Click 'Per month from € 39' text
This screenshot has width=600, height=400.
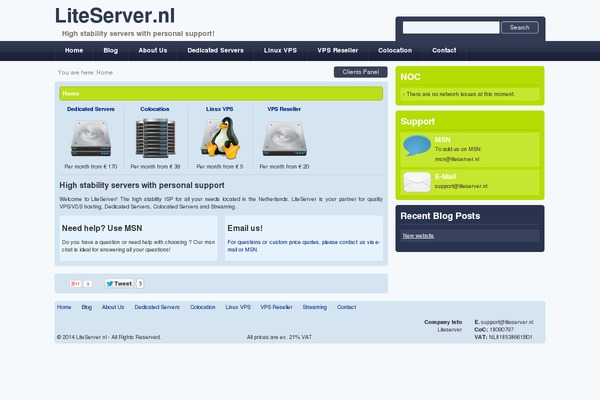tap(155, 167)
